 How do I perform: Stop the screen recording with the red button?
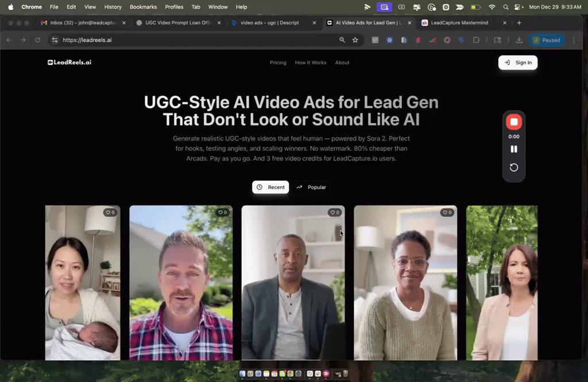point(514,122)
